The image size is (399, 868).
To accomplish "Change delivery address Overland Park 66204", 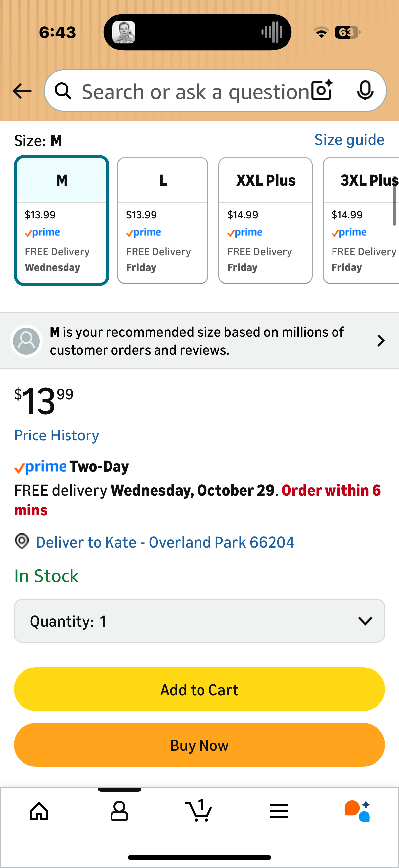I will [x=165, y=542].
